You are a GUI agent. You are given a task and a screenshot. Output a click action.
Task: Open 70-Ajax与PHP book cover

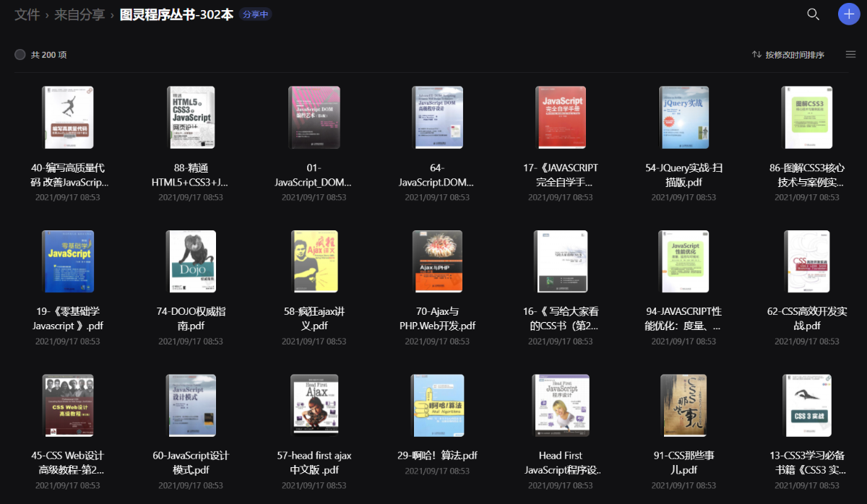pos(438,261)
